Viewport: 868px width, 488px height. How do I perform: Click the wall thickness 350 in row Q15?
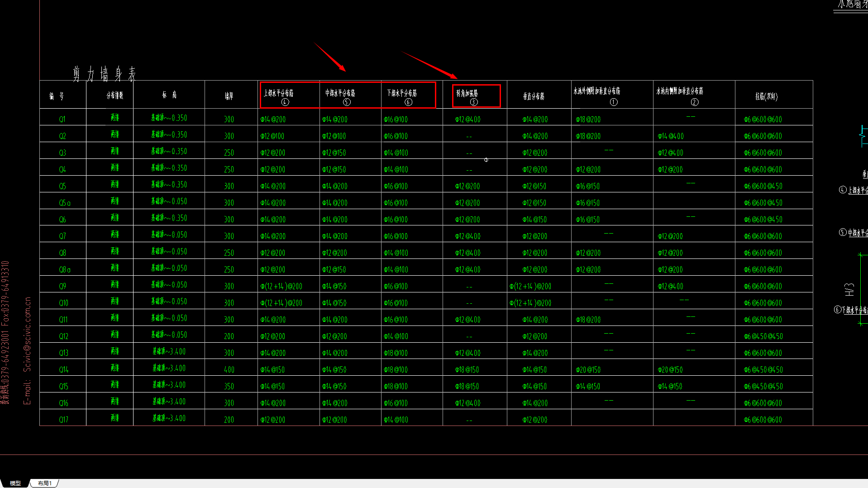pyautogui.click(x=229, y=387)
